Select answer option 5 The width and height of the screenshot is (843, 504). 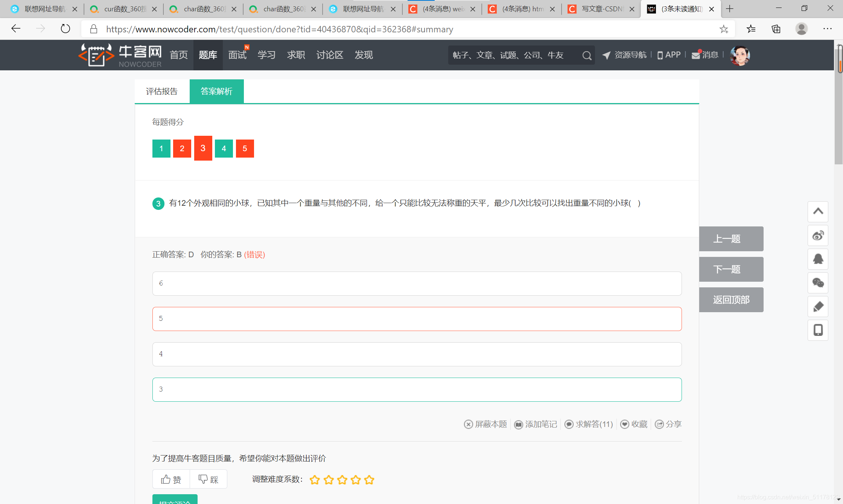pos(417,319)
